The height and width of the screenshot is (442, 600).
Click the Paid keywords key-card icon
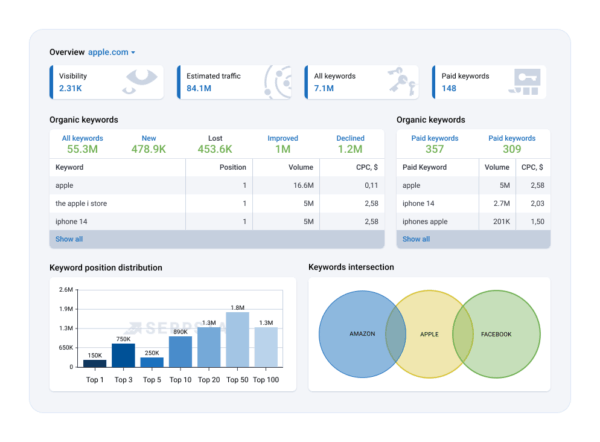point(525,82)
